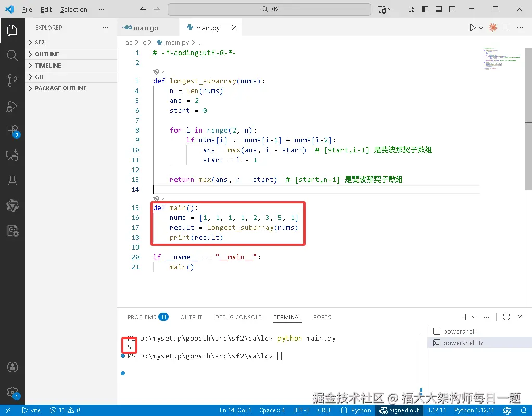Expand the TIMELINE section
This screenshot has width=532, height=416.
(x=71, y=66)
